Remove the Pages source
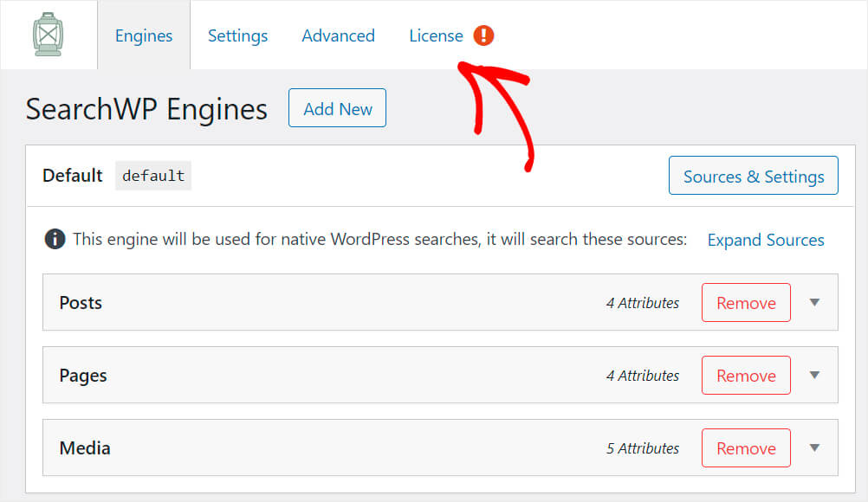 coord(746,376)
